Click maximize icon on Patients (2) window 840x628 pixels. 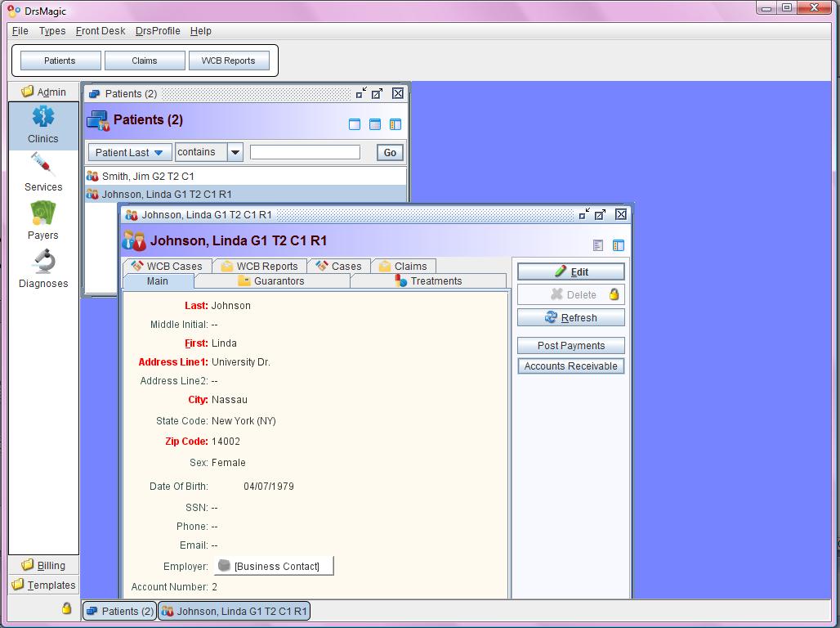tap(378, 93)
